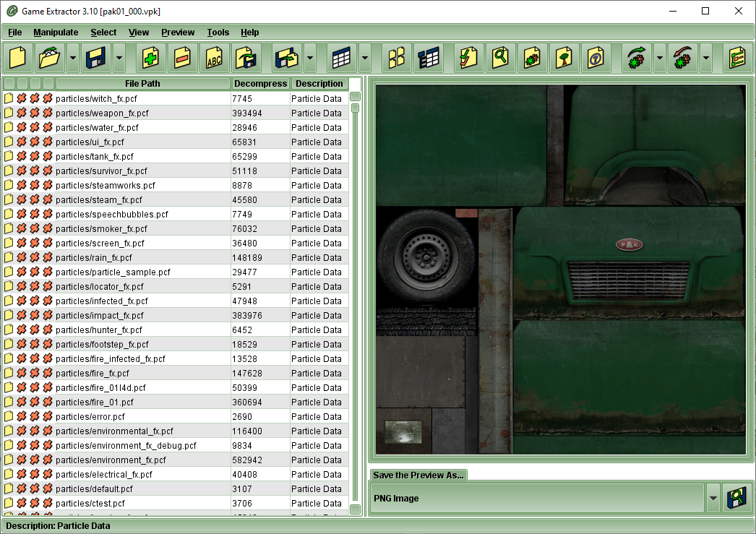Click the Remove Files red minus icon
756x534 pixels.
(x=182, y=58)
